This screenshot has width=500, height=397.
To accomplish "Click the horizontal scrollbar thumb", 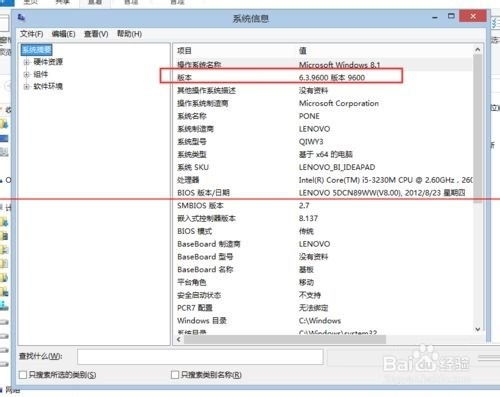I will pos(285,339).
